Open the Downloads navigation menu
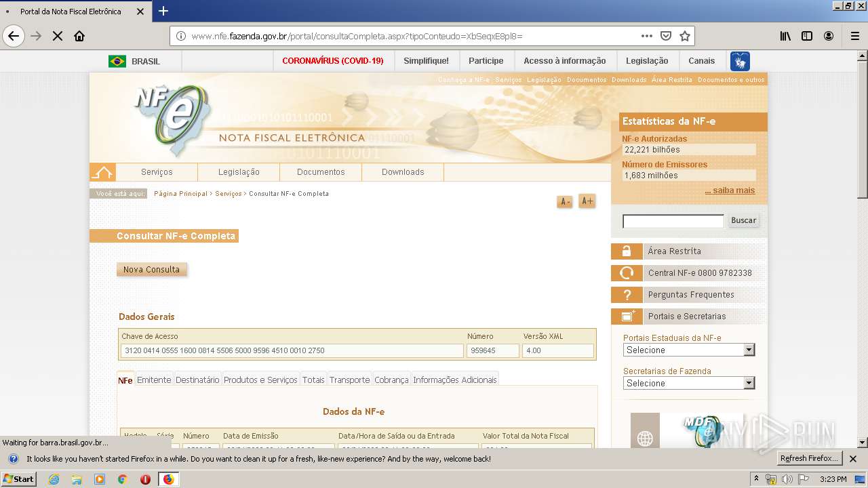Screen dimensions: 868x488 tap(403, 172)
